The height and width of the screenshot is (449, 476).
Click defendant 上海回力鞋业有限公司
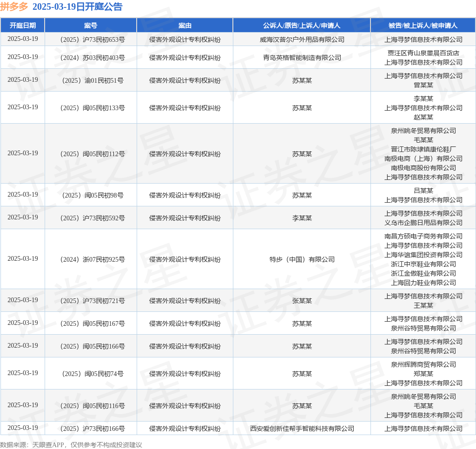[423, 283]
